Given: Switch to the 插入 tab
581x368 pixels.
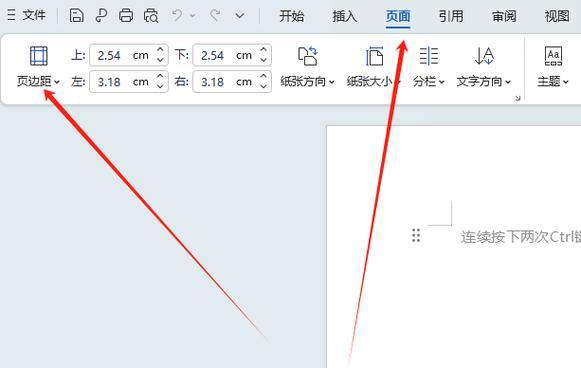Looking at the screenshot, I should [345, 16].
